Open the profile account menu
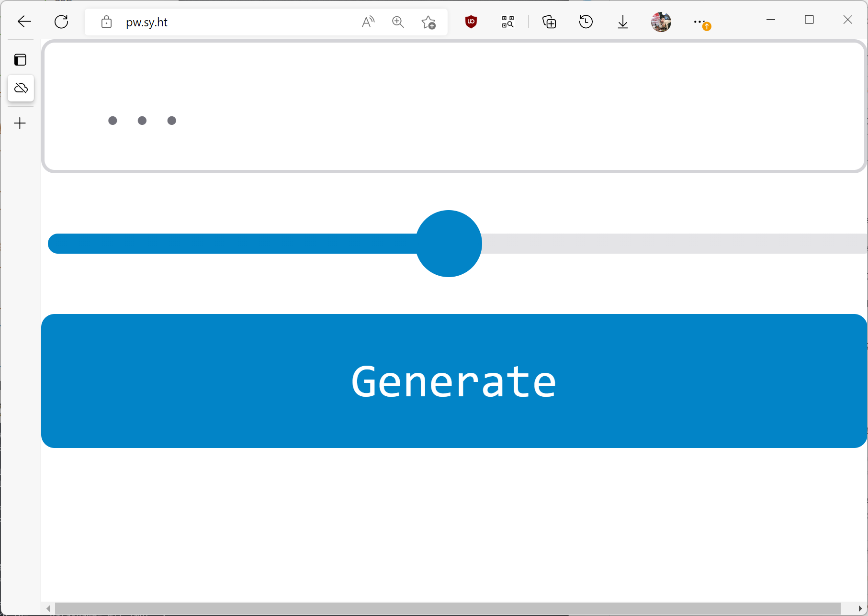868x616 pixels. 661,22
